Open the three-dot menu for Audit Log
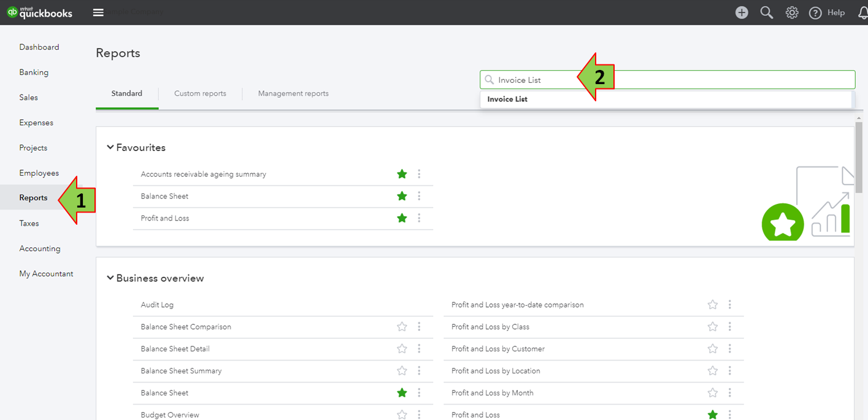The width and height of the screenshot is (868, 420). tap(420, 304)
